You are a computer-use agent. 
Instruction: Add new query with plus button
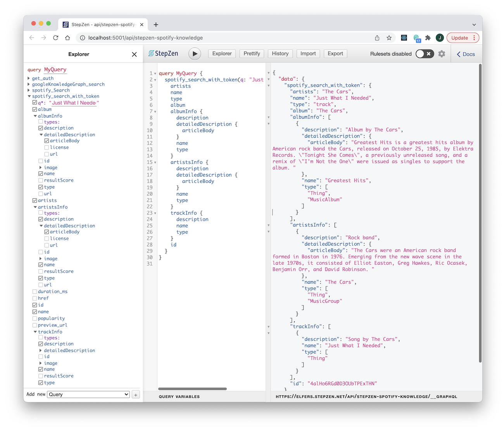[x=136, y=395]
